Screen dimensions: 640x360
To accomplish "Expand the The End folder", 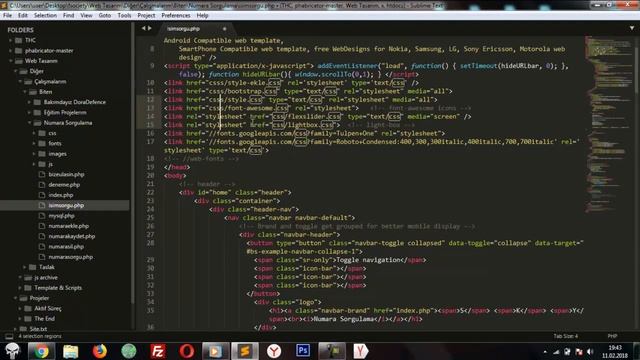I will click(20, 319).
